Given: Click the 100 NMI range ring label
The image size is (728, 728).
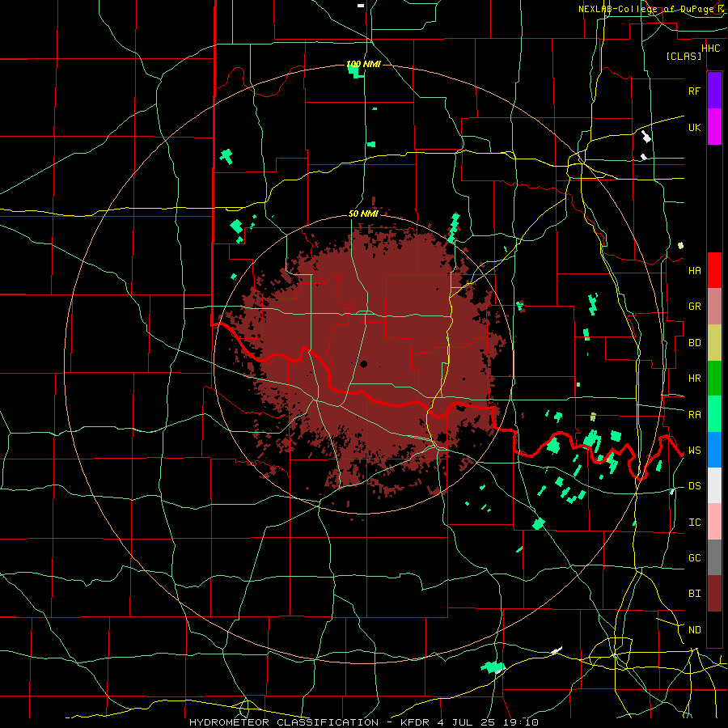Looking at the screenshot, I should coord(363,64).
